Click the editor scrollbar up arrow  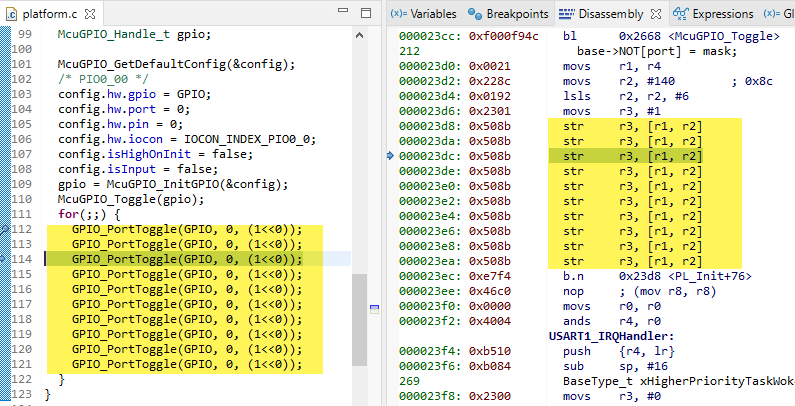pyautogui.click(x=360, y=36)
